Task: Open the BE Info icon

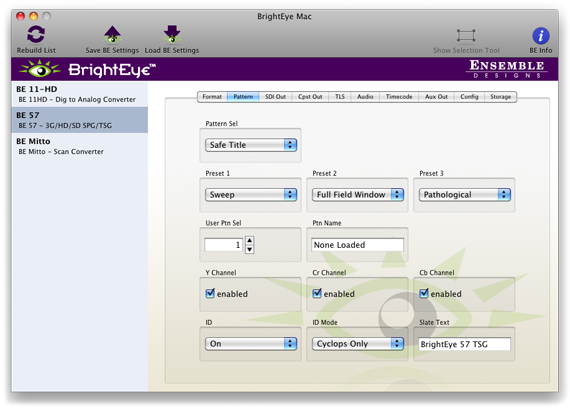Action: [541, 36]
